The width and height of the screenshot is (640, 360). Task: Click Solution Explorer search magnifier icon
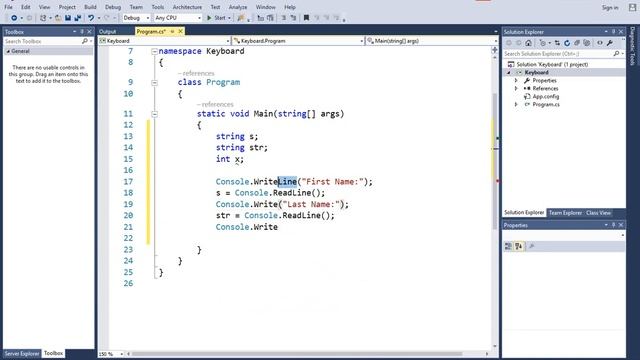coord(616,53)
